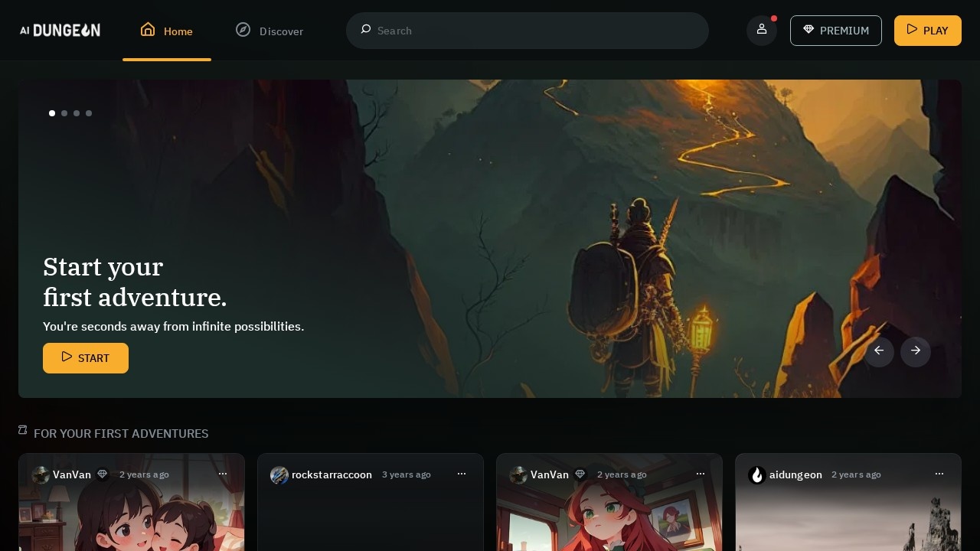This screenshot has height=551, width=980.
Task: Switch to the Discover tab
Action: [269, 31]
